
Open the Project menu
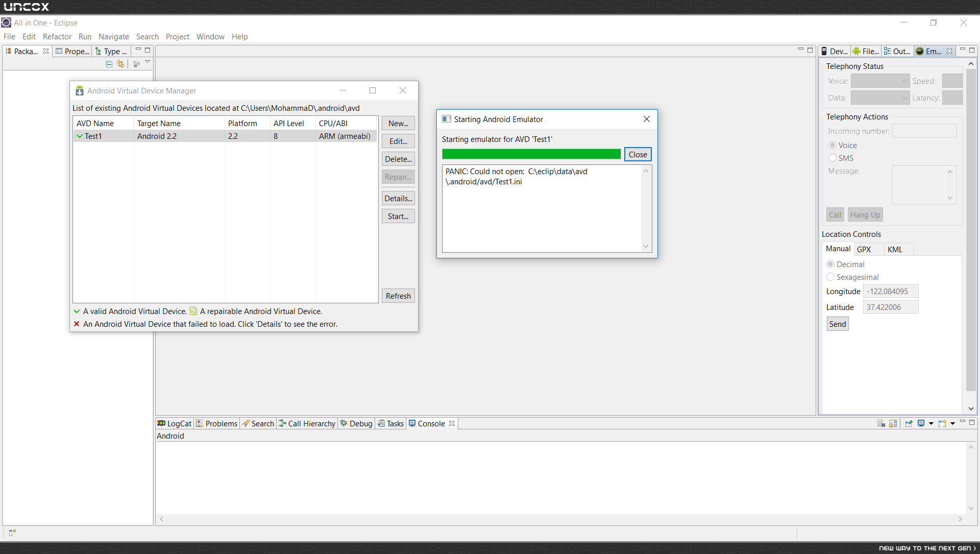pos(177,36)
